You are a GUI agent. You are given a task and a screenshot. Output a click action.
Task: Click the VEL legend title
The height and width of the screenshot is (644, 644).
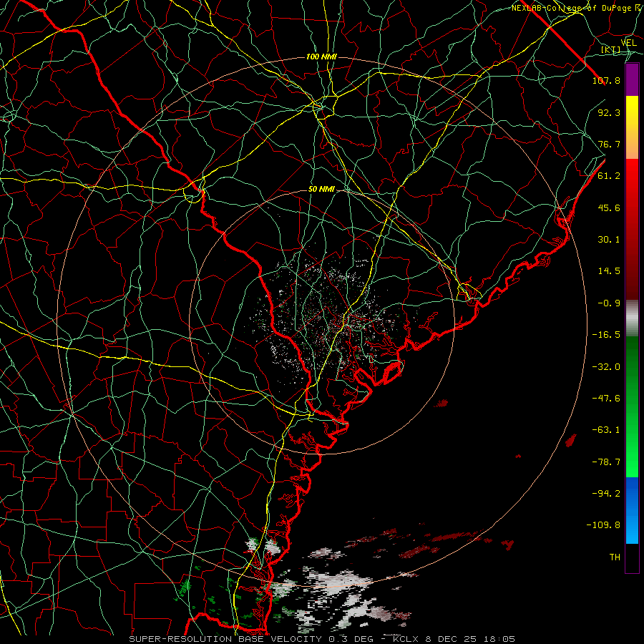(628, 43)
